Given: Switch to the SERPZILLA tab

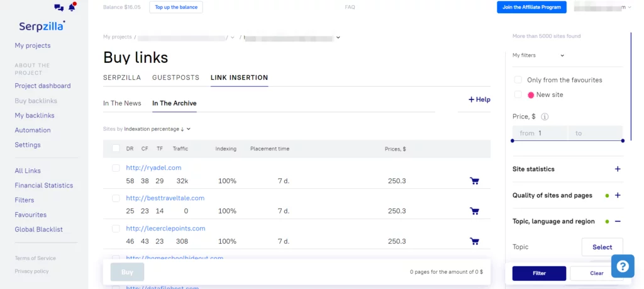Looking at the screenshot, I should [x=122, y=77].
